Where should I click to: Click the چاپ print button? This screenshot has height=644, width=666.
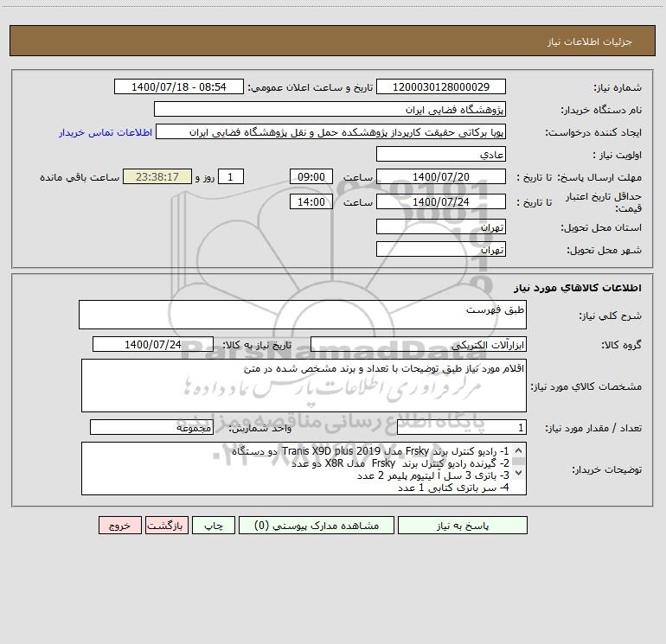(214, 526)
